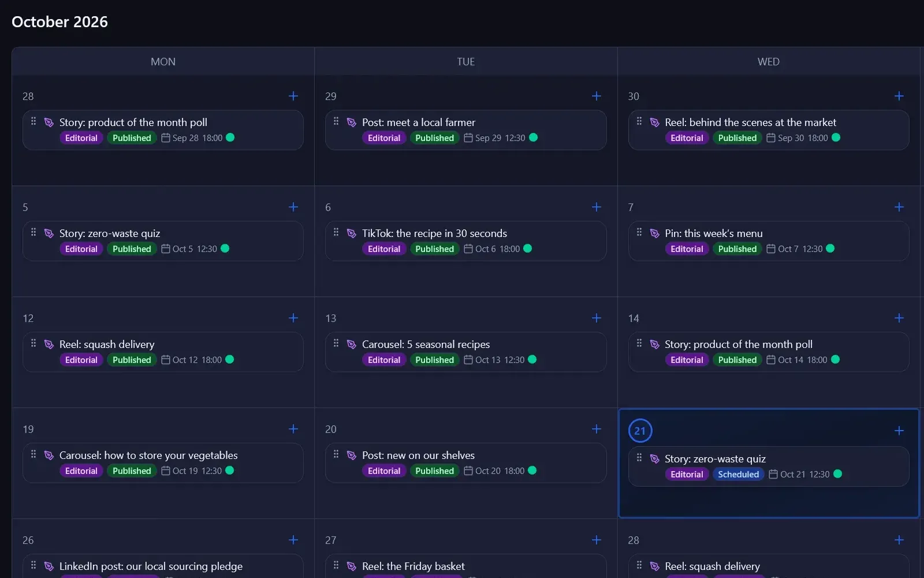This screenshot has height=578, width=924.
Task: Click the pen icon on the LinkedIn sourcing pledge post
Action: [x=49, y=566]
